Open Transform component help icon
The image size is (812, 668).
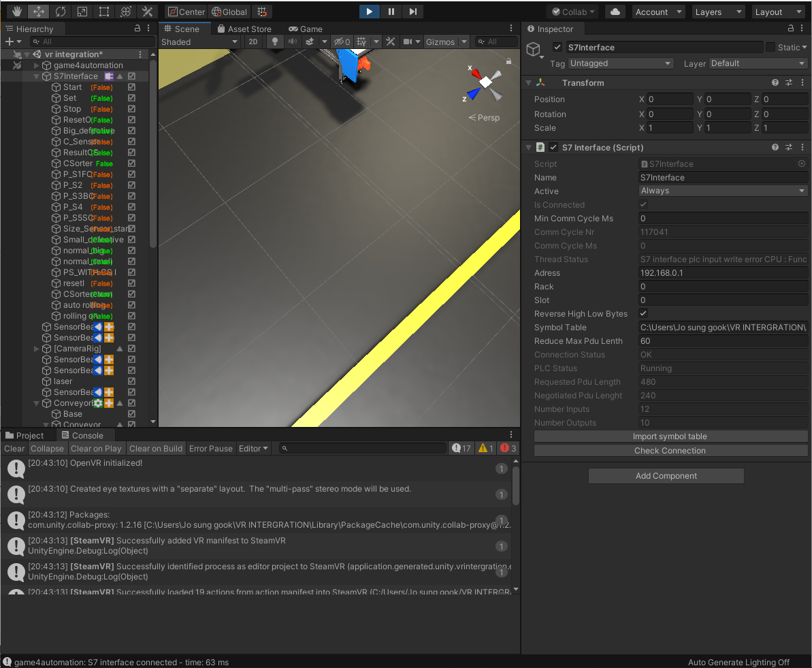point(775,82)
